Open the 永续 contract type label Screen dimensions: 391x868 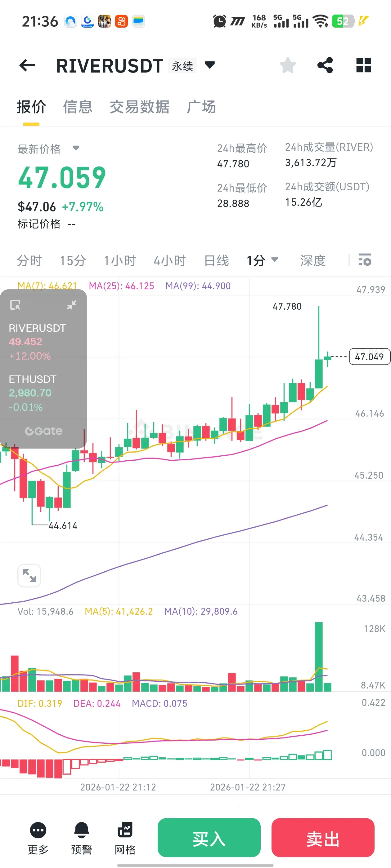pyautogui.click(x=182, y=66)
